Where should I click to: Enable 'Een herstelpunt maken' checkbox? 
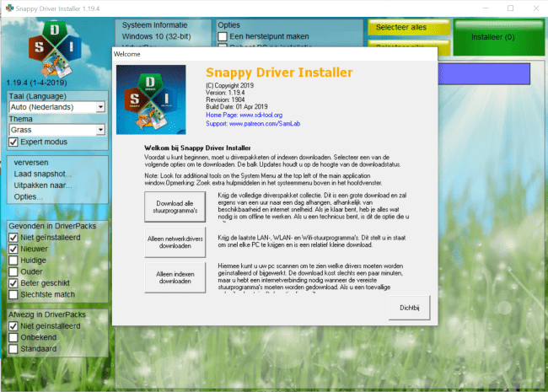223,37
